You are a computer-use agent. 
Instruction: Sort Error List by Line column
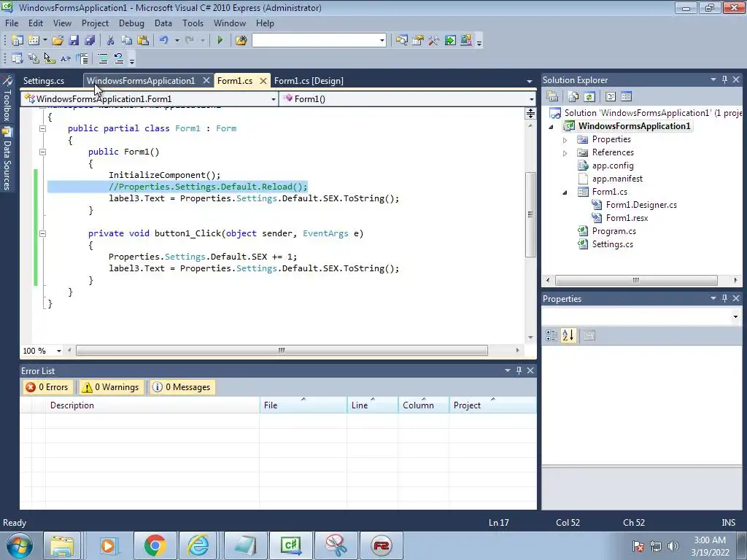372,405
